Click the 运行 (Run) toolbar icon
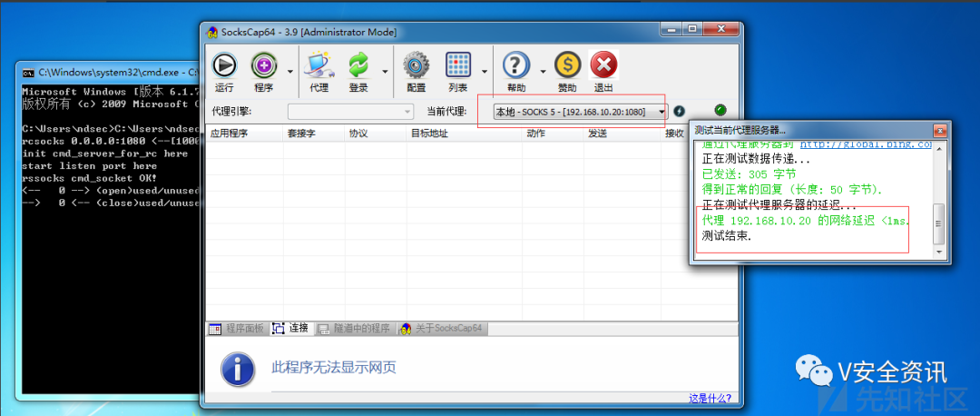 pos(224,65)
